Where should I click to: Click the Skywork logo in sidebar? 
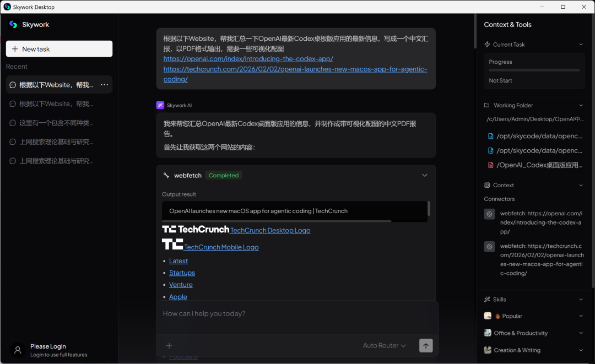[14, 24]
